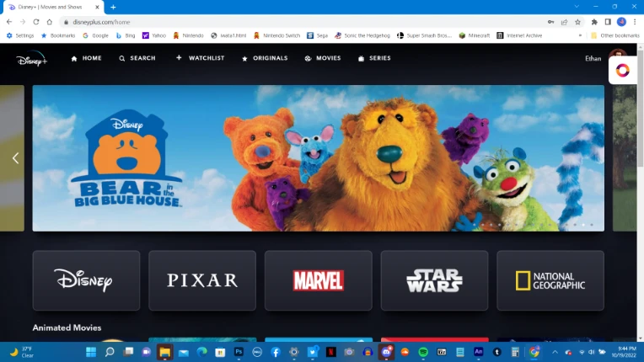This screenshot has height=362, width=644.
Task: Click the colorful ring extension widget
Action: coord(622,70)
